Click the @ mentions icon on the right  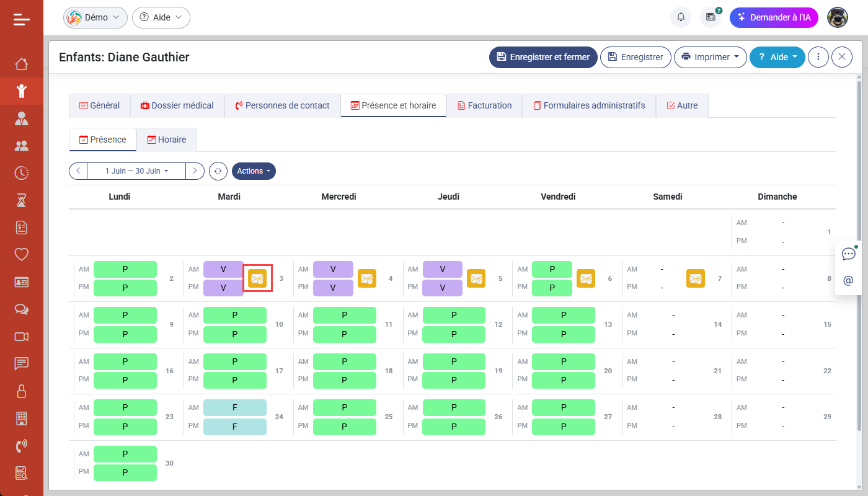pyautogui.click(x=848, y=280)
